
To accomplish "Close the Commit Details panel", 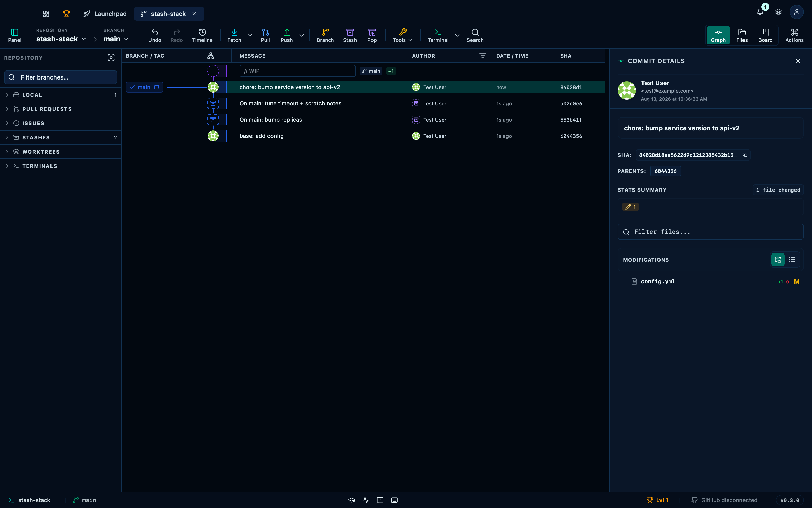I will tap(798, 61).
